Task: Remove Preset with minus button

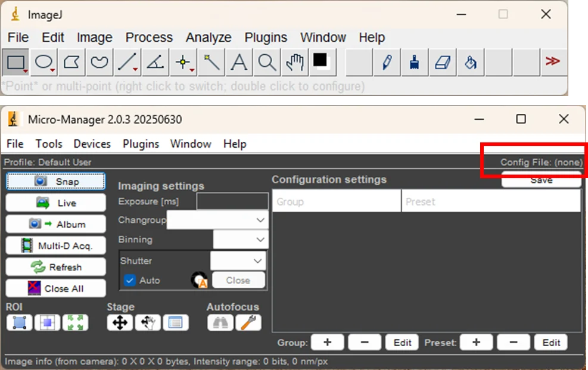Action: pos(514,342)
